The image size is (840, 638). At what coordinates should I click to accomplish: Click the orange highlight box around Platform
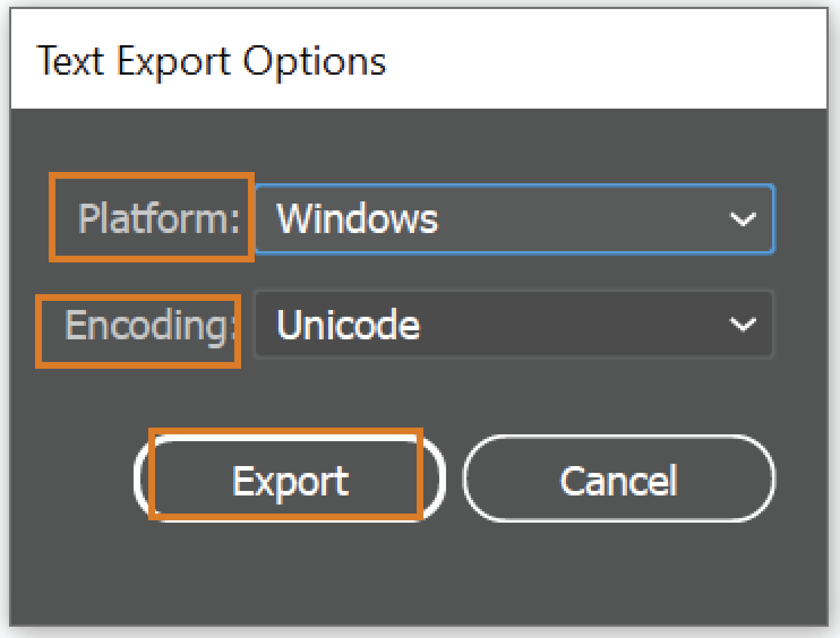(152, 176)
